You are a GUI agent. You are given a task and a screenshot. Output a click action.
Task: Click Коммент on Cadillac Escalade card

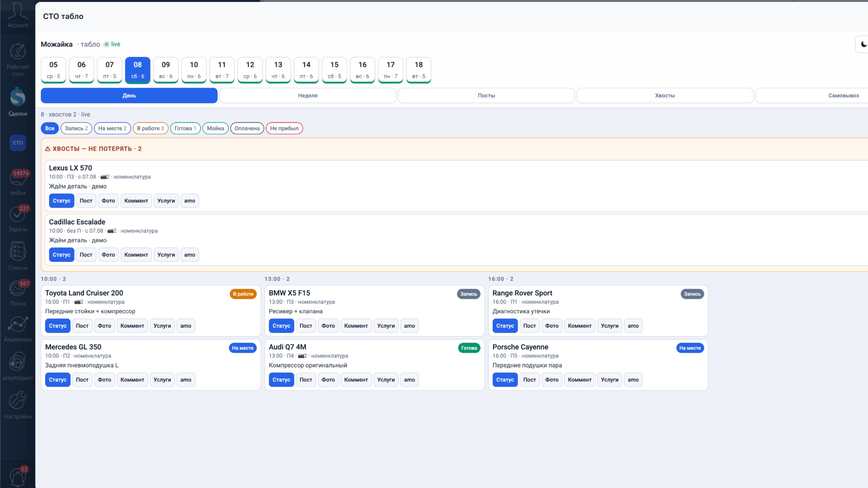pos(136,255)
